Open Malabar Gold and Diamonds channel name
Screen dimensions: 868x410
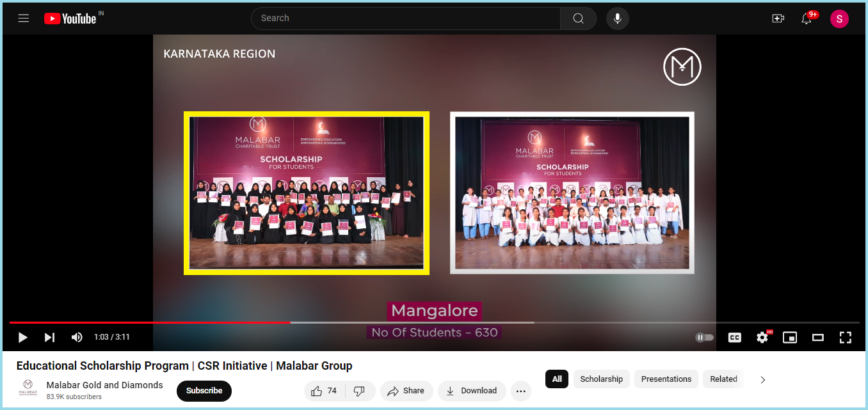coord(105,385)
